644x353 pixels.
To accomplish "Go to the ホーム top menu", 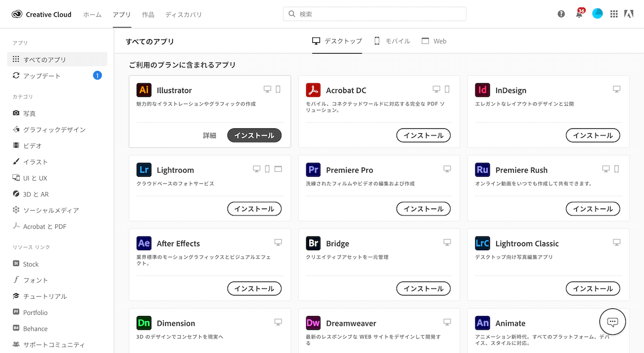I will point(92,15).
